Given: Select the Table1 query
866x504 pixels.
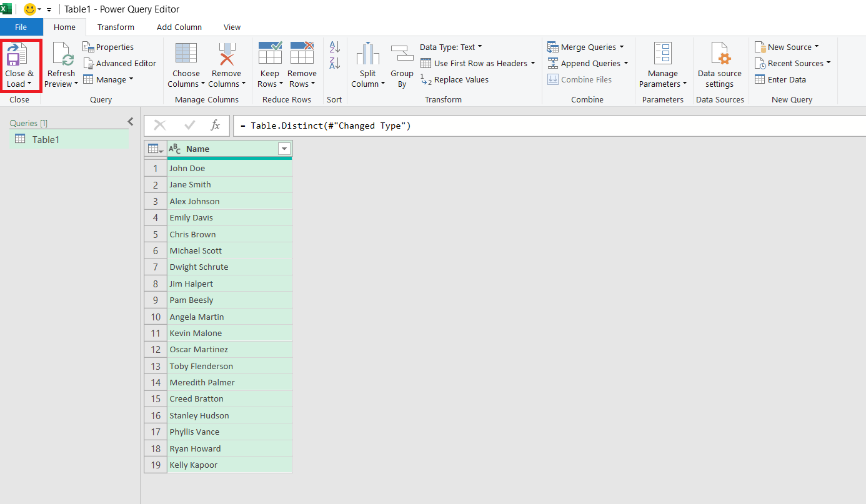Looking at the screenshot, I should click(69, 139).
